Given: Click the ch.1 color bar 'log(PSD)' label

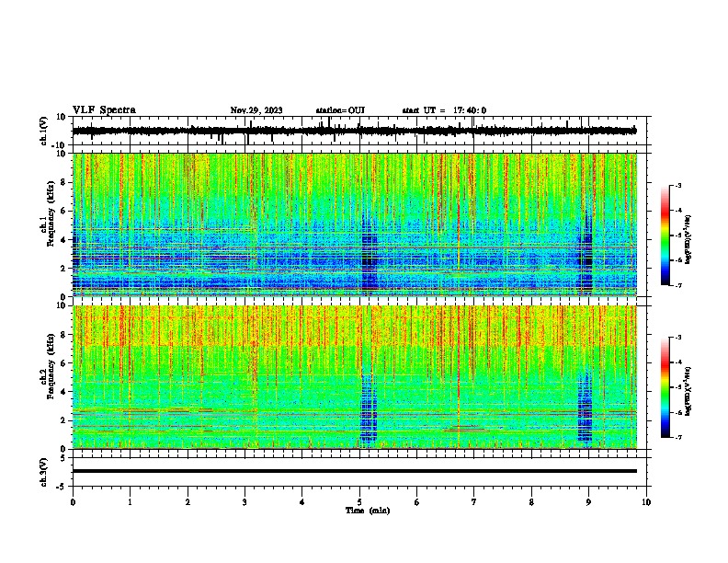Looking at the screenshot, I should coord(688,240).
